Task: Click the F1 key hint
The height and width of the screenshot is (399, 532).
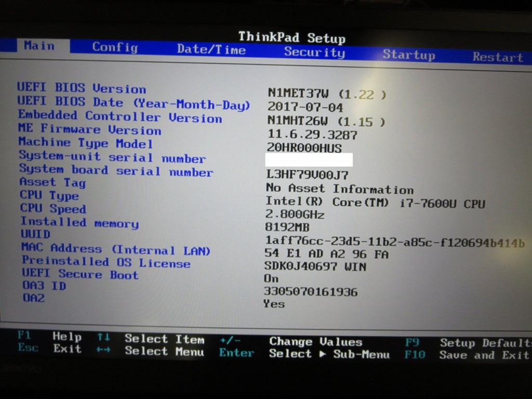Action: click(x=24, y=335)
